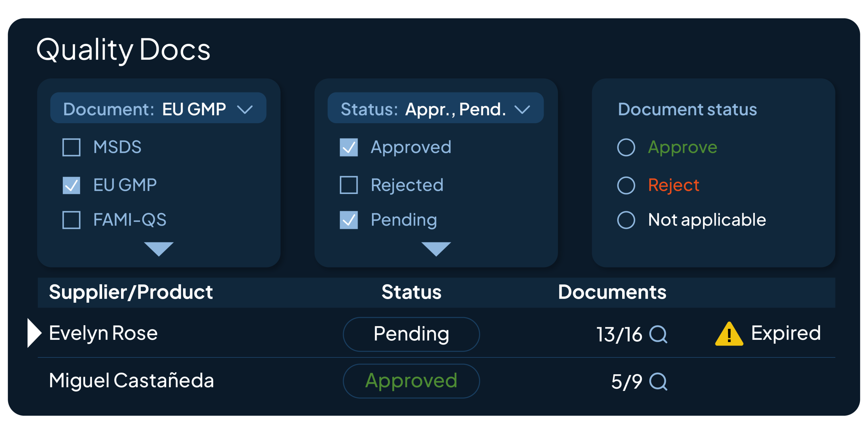Click the Approved status pill for Miguel Castañeda
Image resolution: width=868 pixels, height=434 pixels.
411,381
